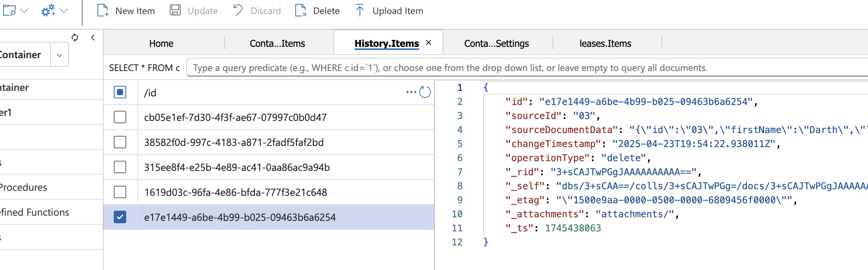The width and height of the screenshot is (868, 270).
Task: Check the box for item cb05e1ef-7d30
Action: click(x=120, y=117)
